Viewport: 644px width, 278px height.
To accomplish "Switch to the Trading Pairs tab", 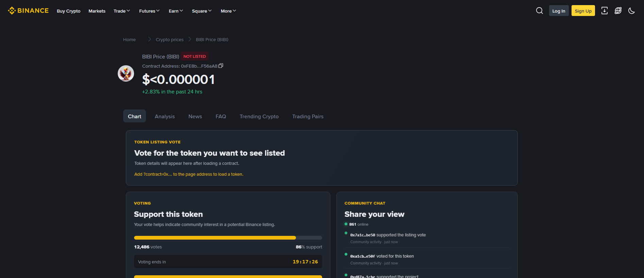I will (x=308, y=116).
